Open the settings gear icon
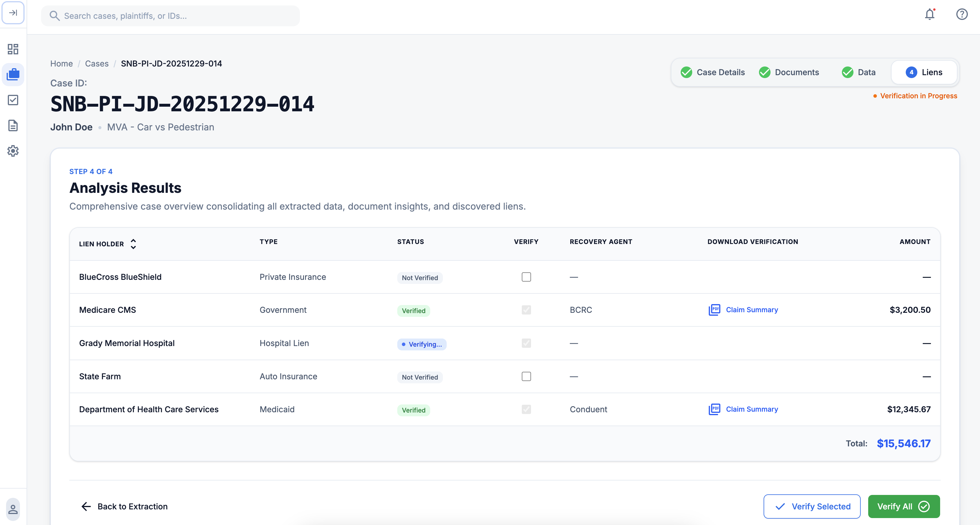The height and width of the screenshot is (525, 980). click(13, 151)
